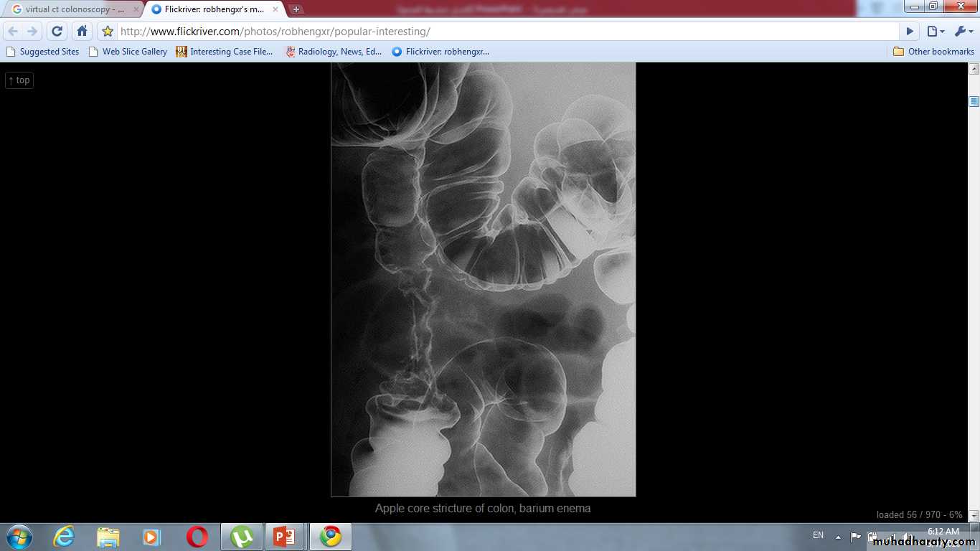Go to the Home page icon
This screenshot has height=551, width=980.
[83, 32]
